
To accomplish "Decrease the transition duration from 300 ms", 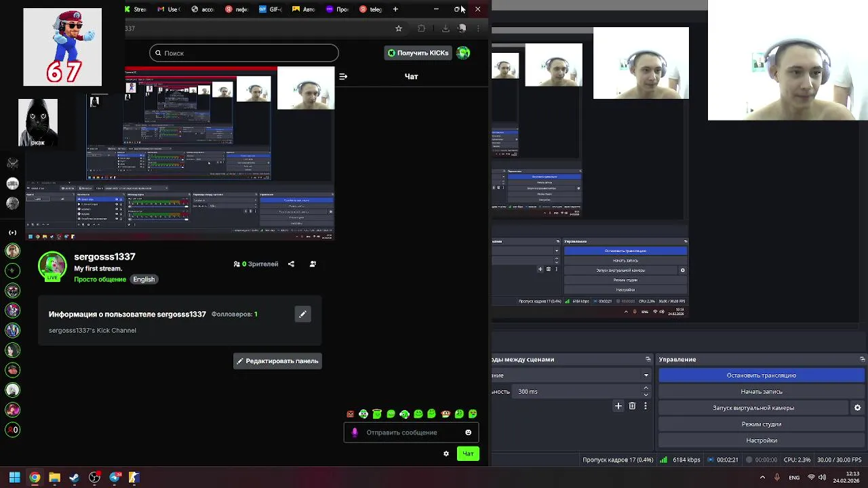I will tap(646, 394).
